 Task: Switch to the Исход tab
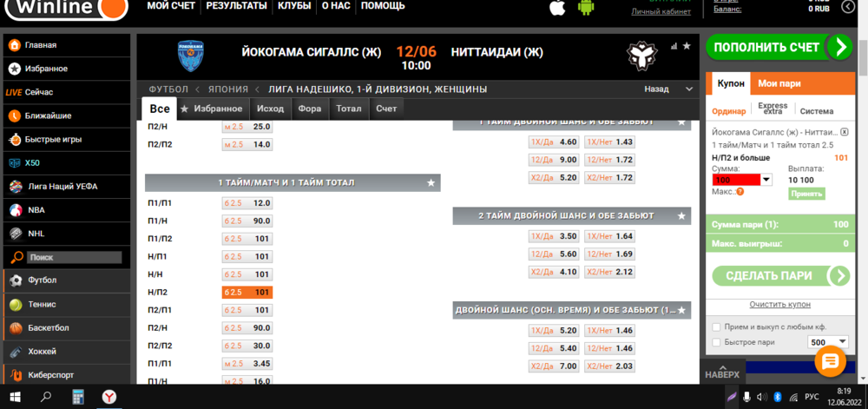click(270, 109)
